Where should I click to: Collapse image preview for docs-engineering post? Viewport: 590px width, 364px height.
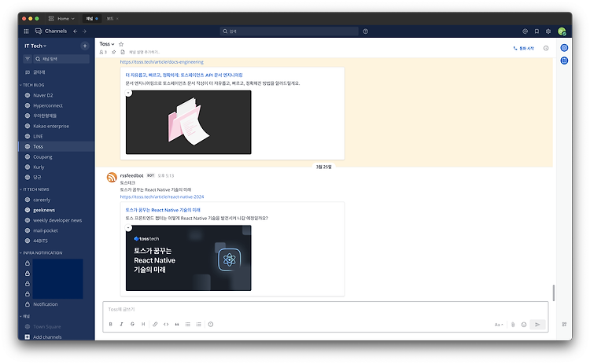pos(129,93)
